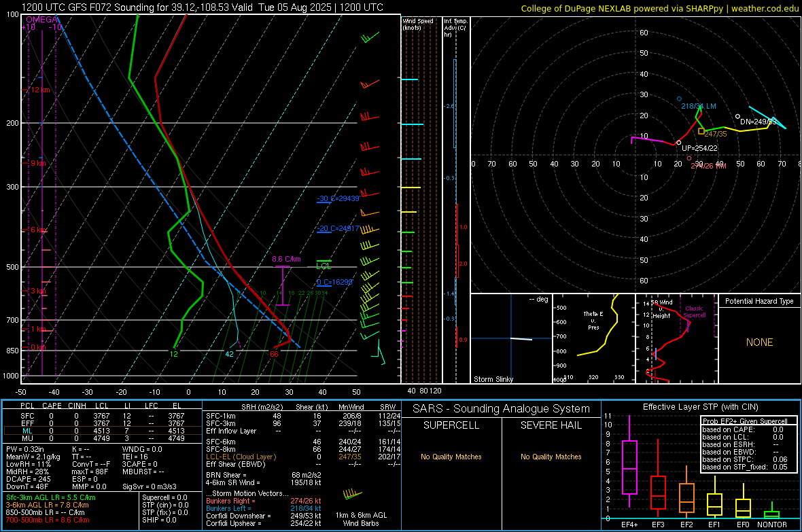
Task: Click the surface temperature value 66
Action: click(x=274, y=354)
